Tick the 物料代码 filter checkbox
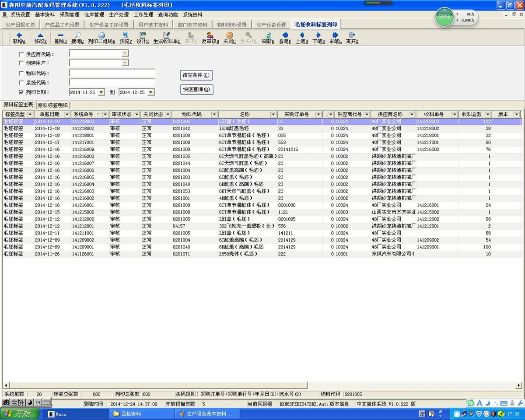The width and height of the screenshot is (525, 420). tap(21, 73)
